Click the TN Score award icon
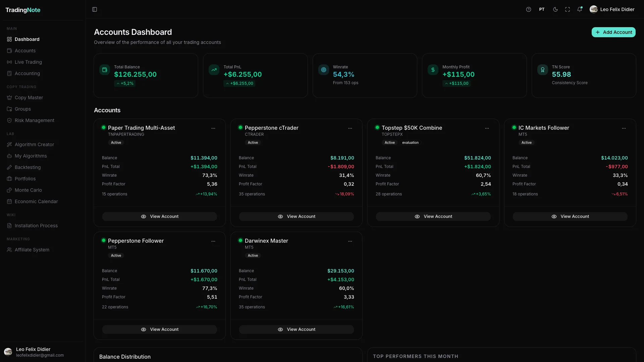Image resolution: width=644 pixels, height=362 pixels. click(x=543, y=70)
